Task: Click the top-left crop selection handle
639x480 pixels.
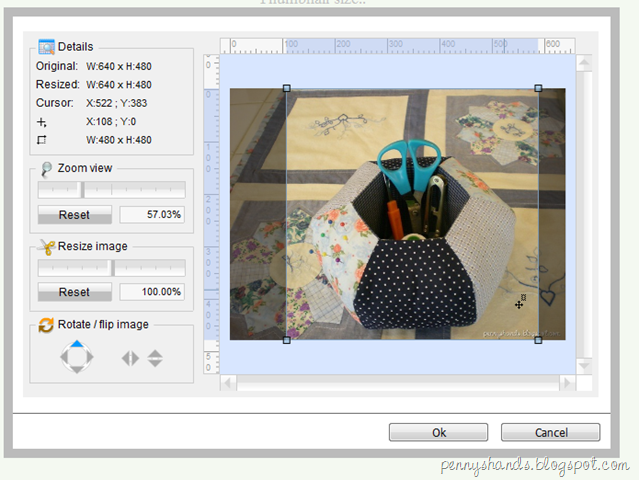Action: click(286, 88)
